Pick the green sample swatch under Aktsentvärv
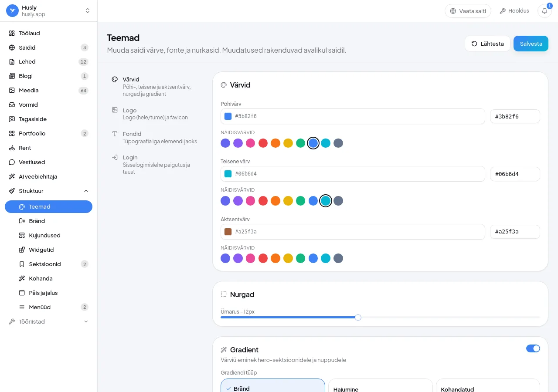The image size is (558, 392). [300, 258]
